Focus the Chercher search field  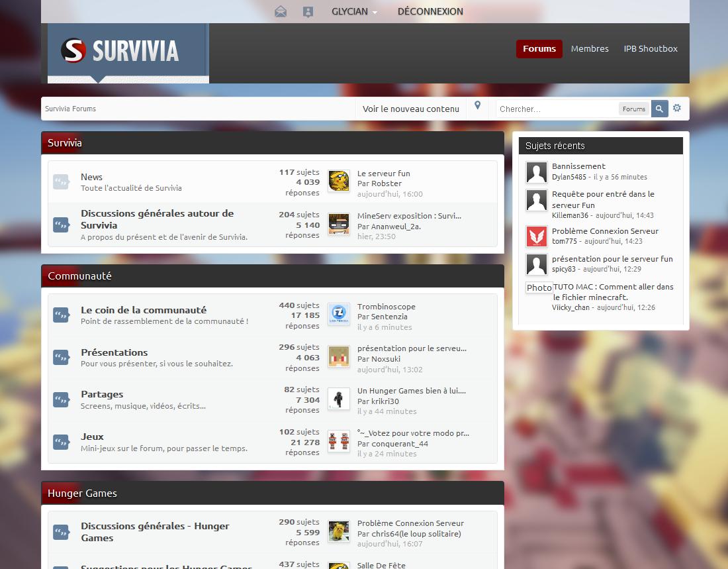(x=556, y=109)
